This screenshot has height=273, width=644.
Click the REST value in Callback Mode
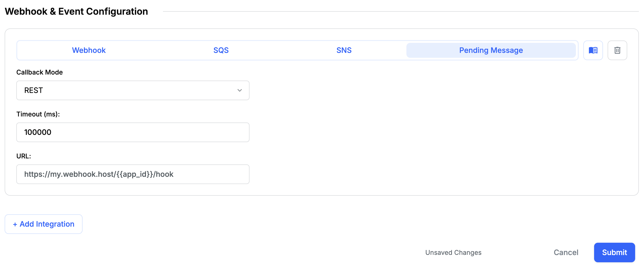click(34, 90)
